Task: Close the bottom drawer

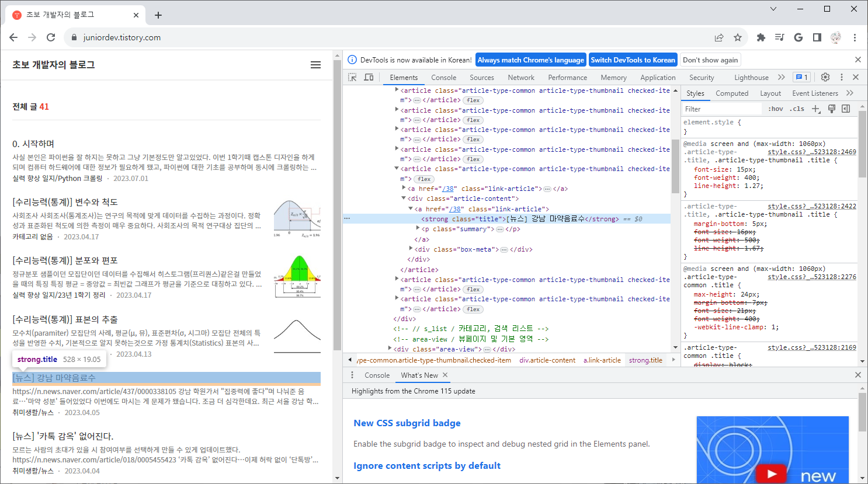Action: pyautogui.click(x=858, y=375)
